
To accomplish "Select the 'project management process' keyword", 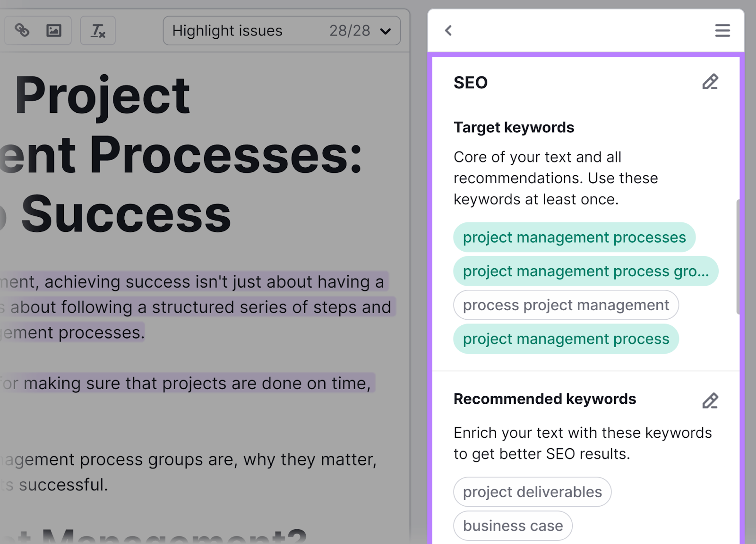I will tap(566, 339).
